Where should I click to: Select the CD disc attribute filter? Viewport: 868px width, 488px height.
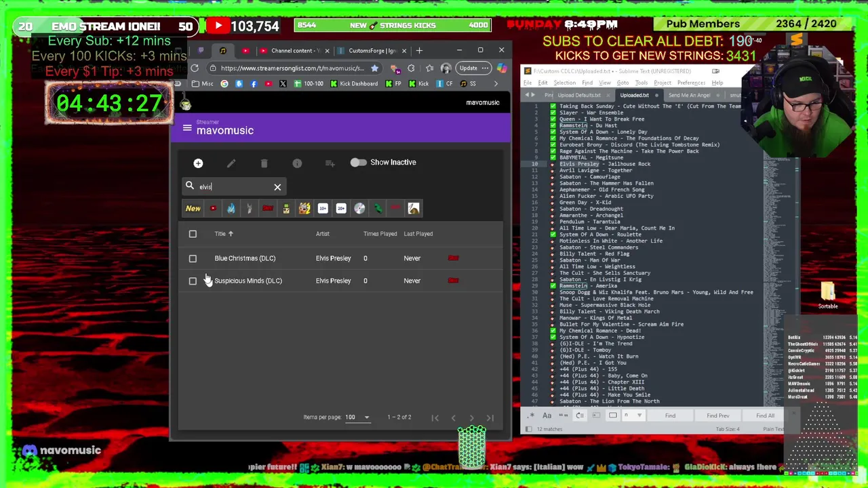tap(359, 208)
